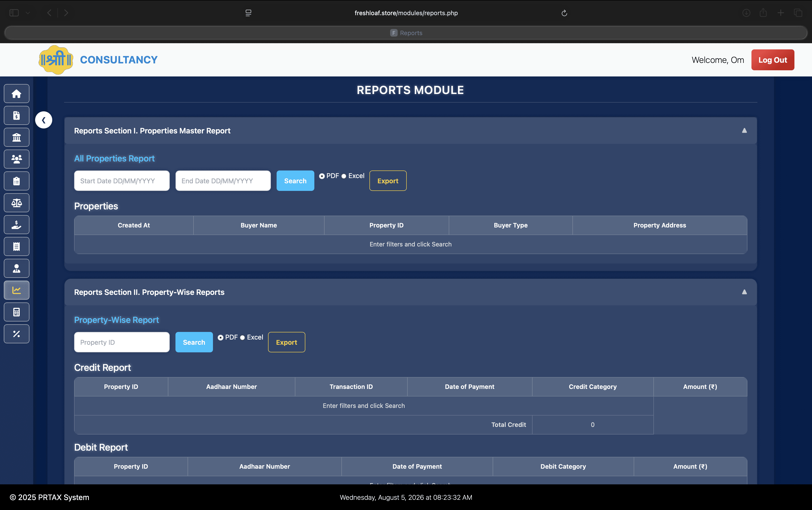The width and height of the screenshot is (812, 510).
Task: Open the browser share icon
Action: pyautogui.click(x=763, y=13)
